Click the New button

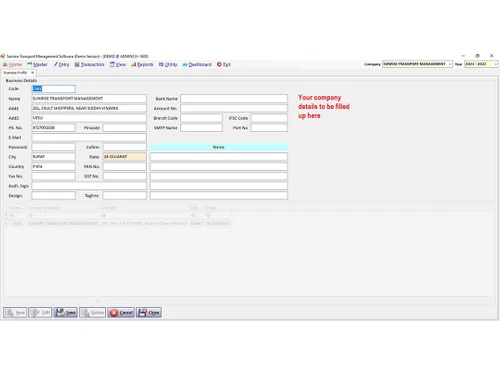pos(15,312)
